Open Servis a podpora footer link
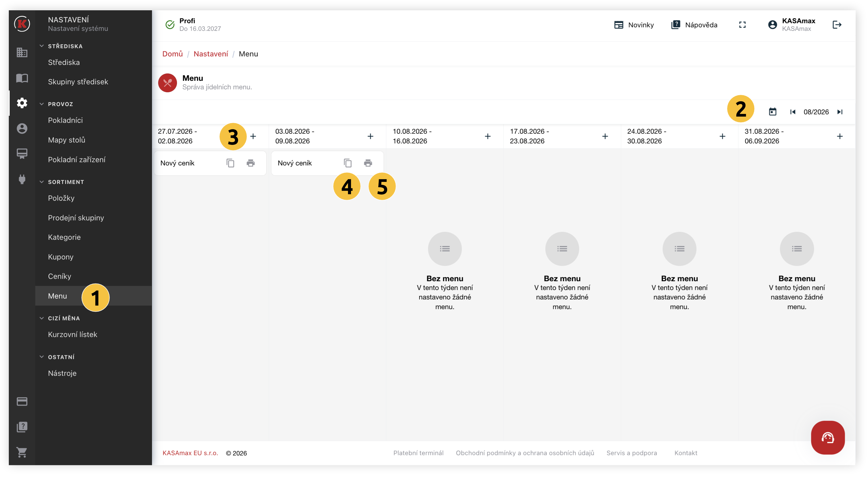Image resolution: width=868 pixels, height=478 pixels. [x=632, y=453]
